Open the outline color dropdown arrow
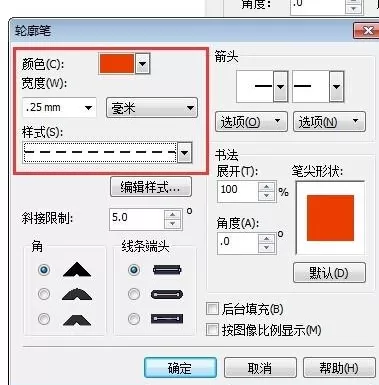 143,63
